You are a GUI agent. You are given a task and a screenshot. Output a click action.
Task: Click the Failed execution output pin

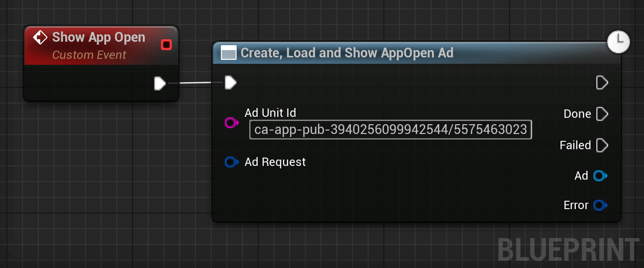point(602,145)
